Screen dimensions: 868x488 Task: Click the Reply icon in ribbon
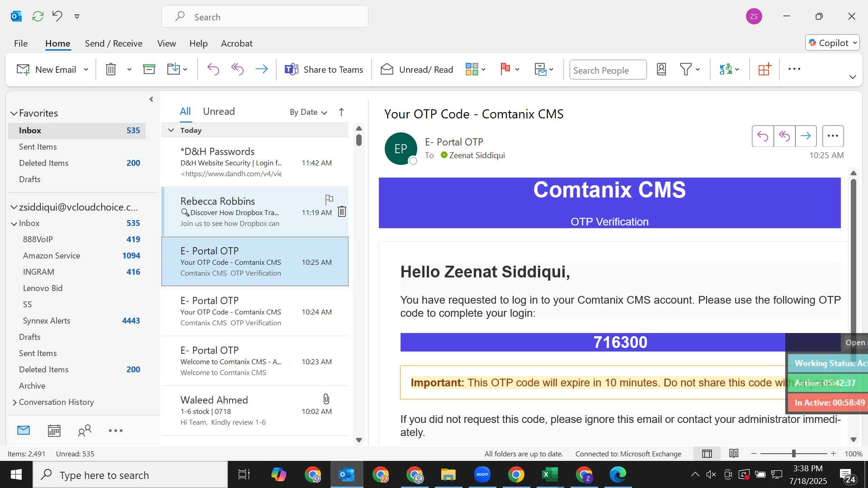213,70
